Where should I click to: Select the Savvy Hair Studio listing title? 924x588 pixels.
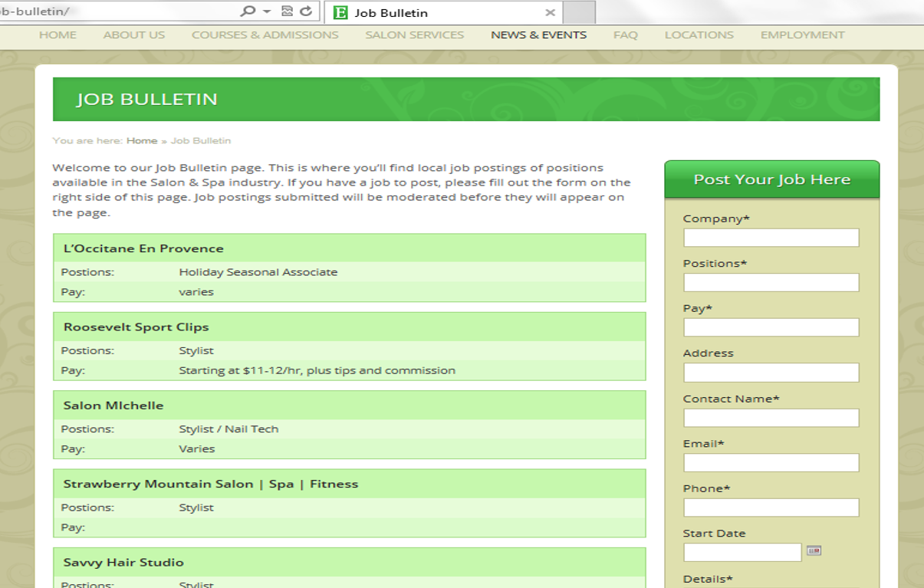tap(123, 563)
